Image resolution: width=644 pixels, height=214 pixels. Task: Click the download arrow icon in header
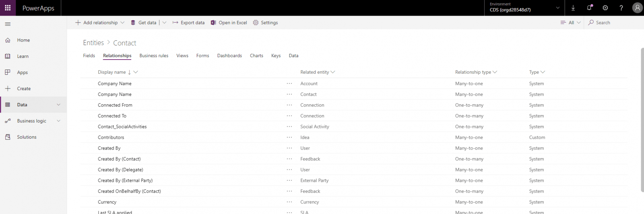click(x=573, y=8)
